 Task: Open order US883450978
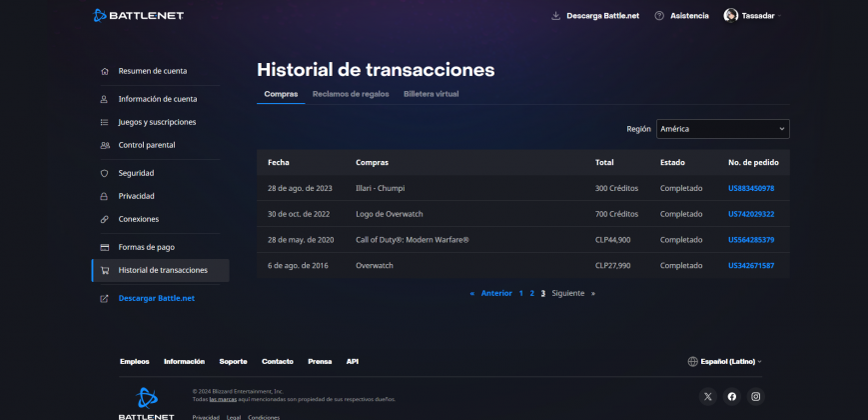pos(751,188)
